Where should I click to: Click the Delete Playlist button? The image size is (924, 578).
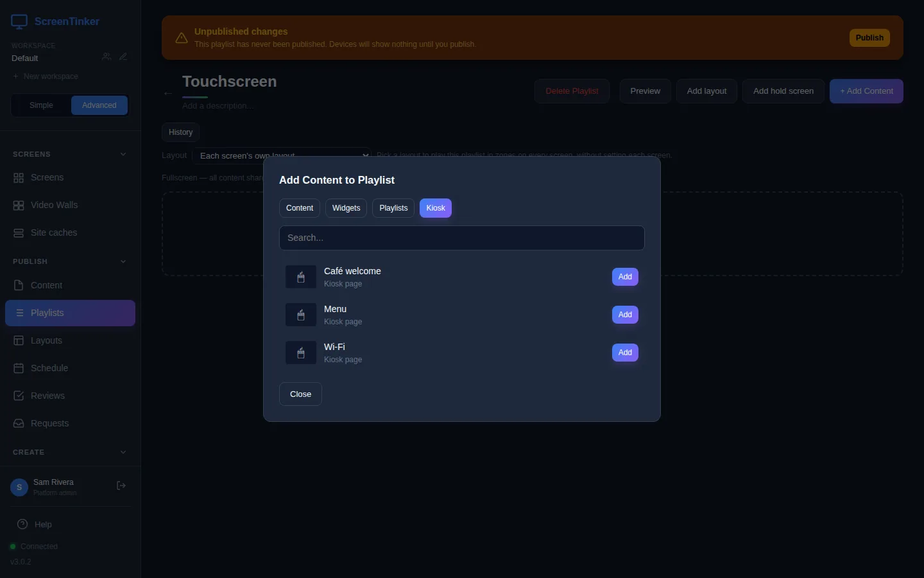572,91
